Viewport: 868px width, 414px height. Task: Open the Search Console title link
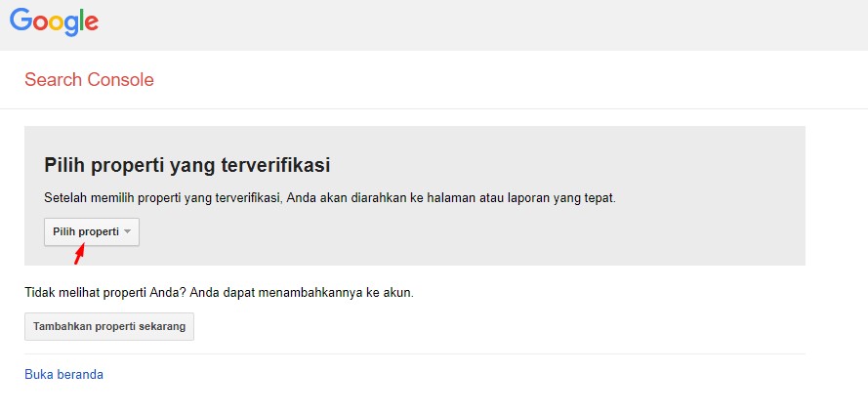(x=89, y=80)
